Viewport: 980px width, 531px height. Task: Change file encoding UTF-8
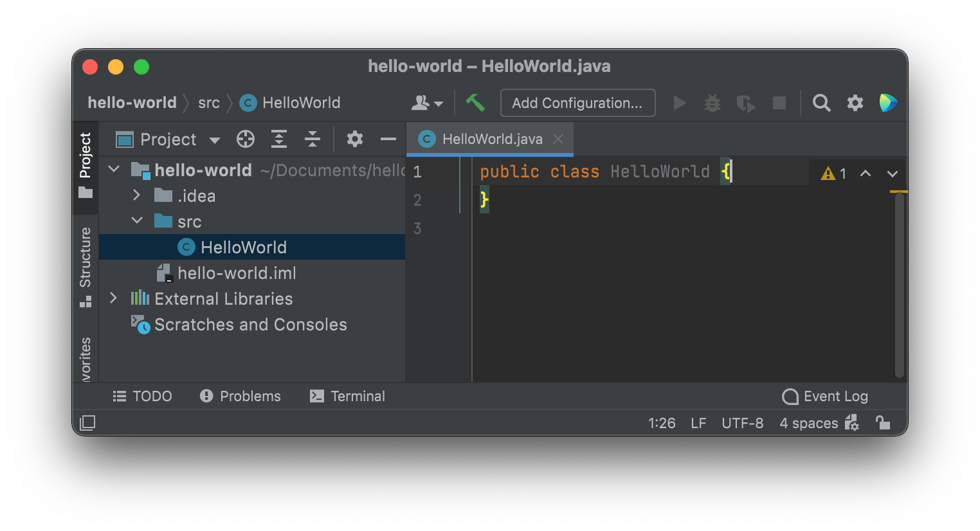coord(743,423)
